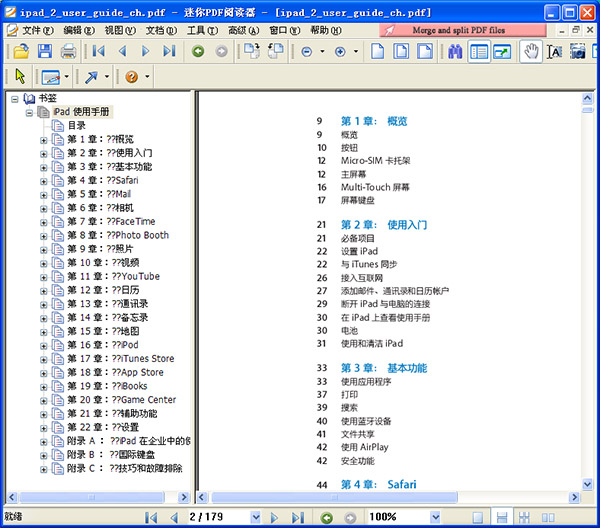Open the arrow tool dropdown arrow
Screen dimensions: 600x528
coord(107,77)
